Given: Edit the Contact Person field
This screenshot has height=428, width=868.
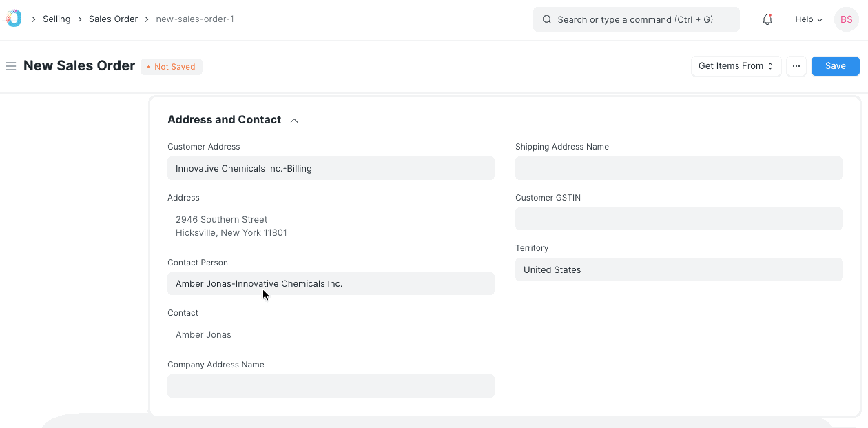Looking at the screenshot, I should pos(331,283).
